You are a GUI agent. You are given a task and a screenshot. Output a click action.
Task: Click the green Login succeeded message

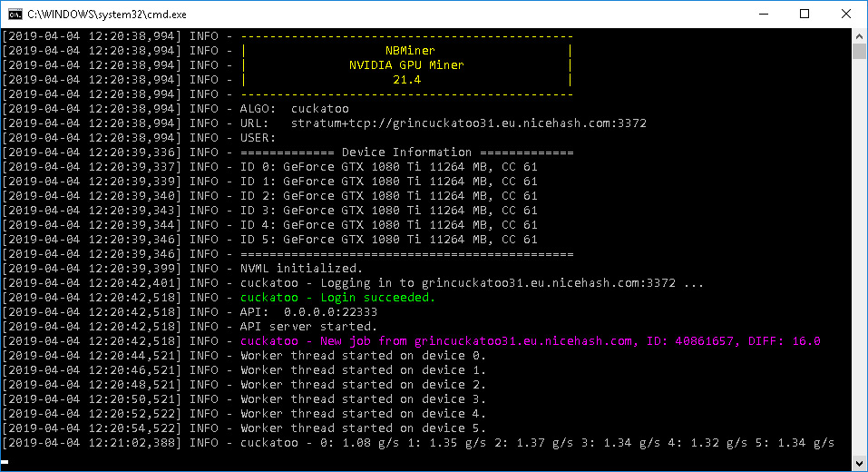point(337,298)
